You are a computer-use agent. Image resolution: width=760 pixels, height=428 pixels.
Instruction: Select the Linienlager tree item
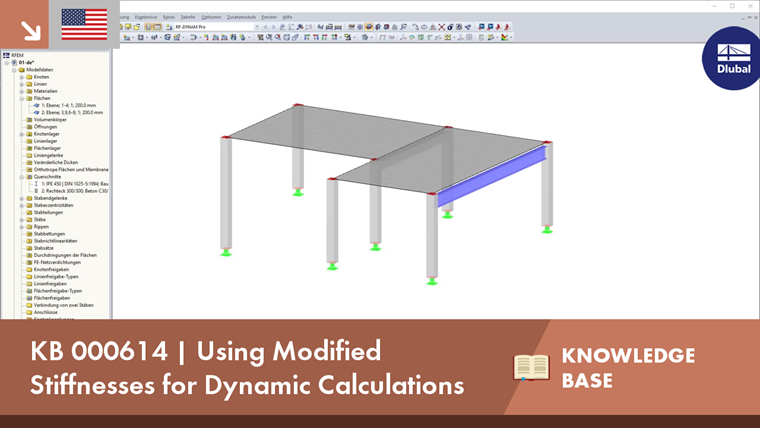45,141
